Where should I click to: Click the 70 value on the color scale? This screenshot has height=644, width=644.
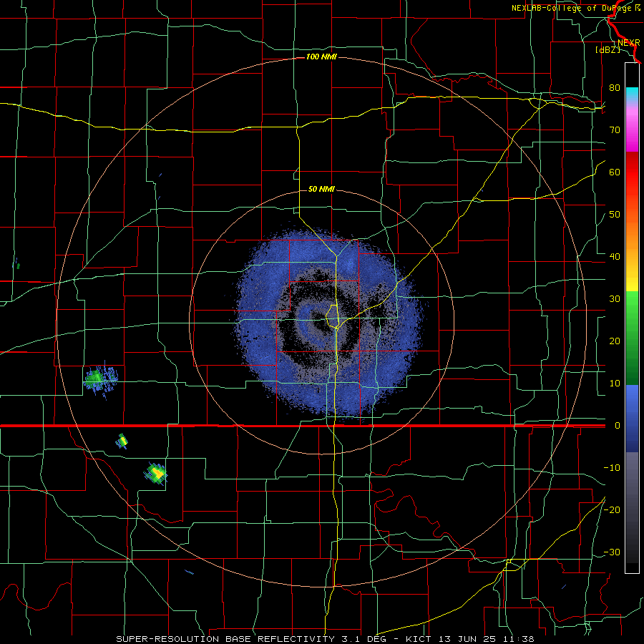pos(615,130)
